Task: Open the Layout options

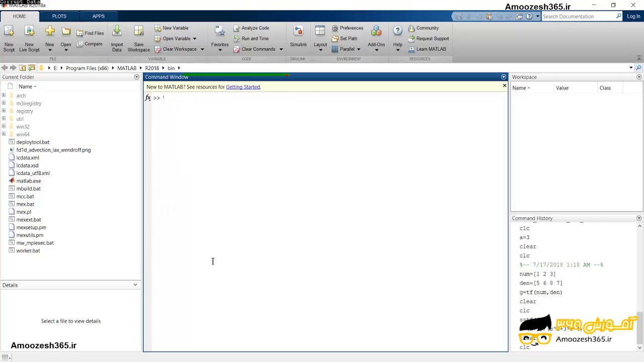Action: click(320, 39)
